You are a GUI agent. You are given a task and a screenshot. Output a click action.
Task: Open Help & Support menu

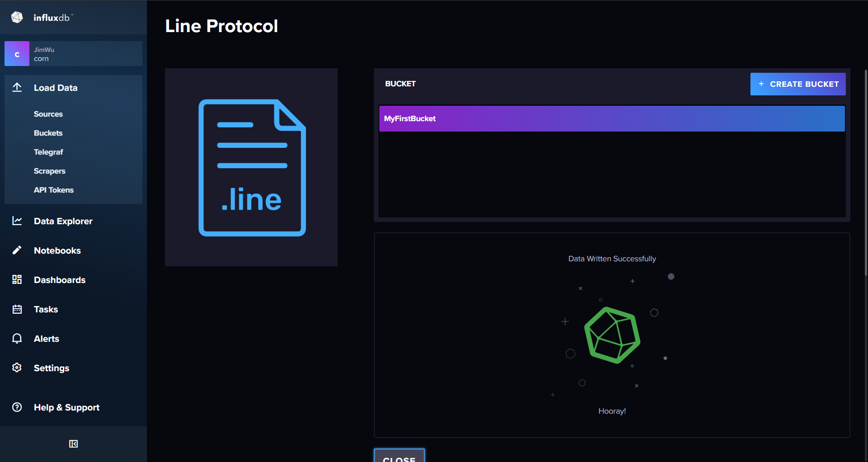(x=67, y=407)
